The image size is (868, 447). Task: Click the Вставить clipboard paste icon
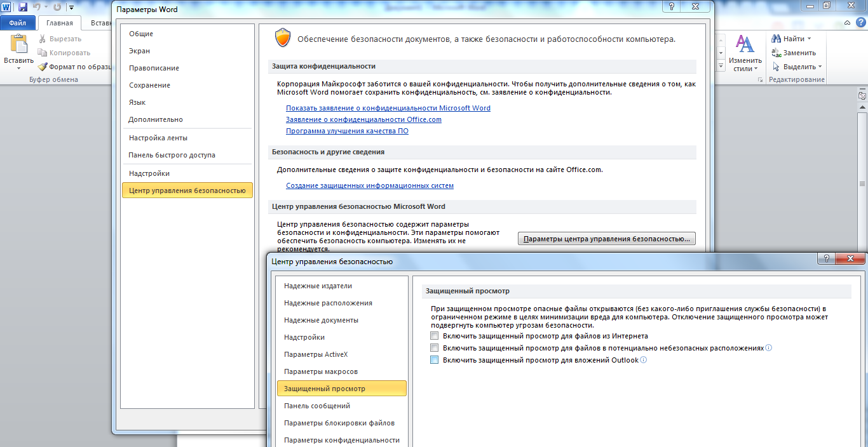coord(19,44)
